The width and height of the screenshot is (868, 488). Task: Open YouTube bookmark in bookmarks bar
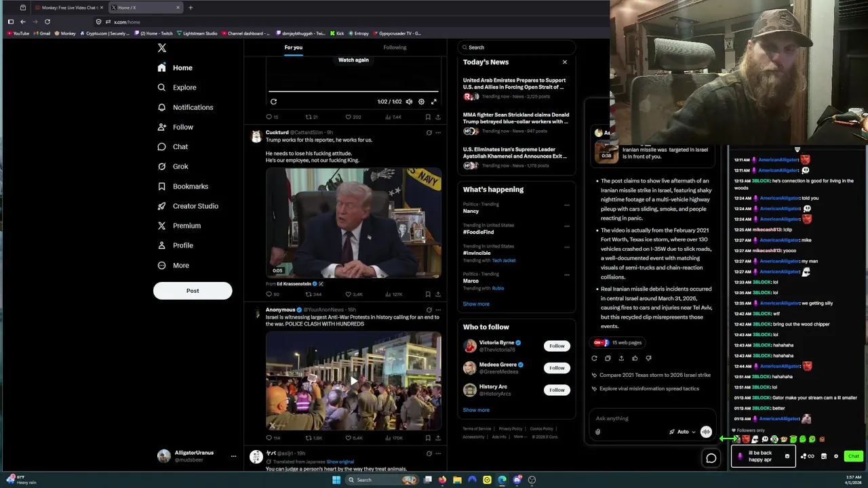coord(18,33)
